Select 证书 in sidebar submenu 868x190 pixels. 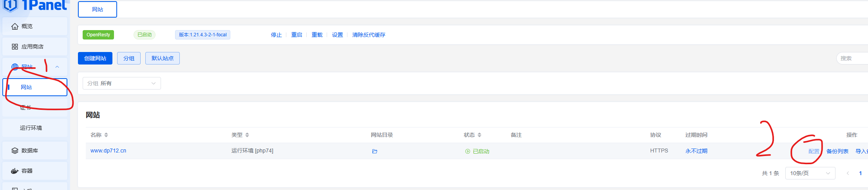25,108
